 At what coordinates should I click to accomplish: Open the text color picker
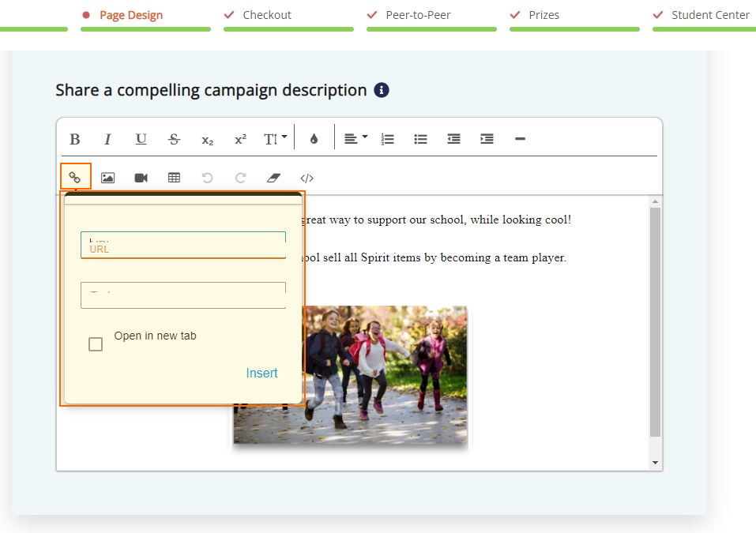[x=314, y=139]
